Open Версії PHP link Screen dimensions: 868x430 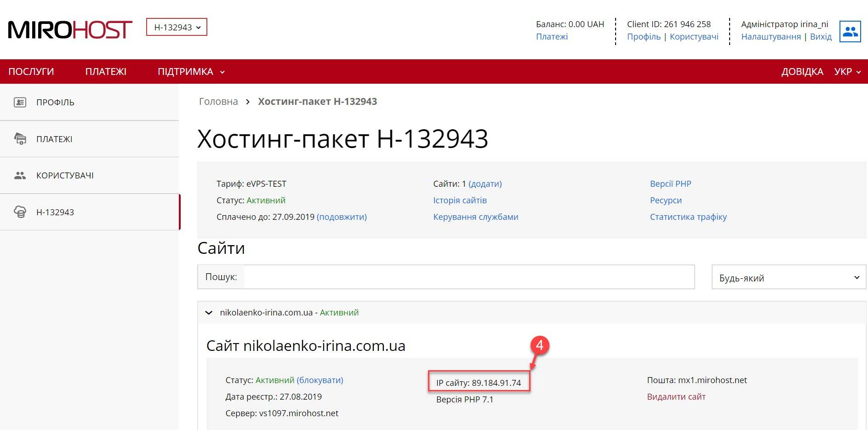point(670,184)
